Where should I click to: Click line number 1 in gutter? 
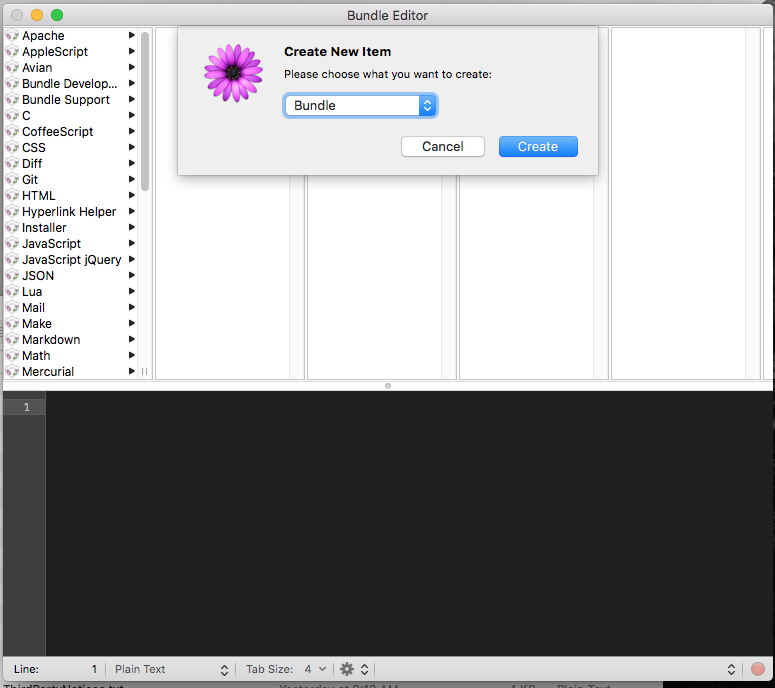(27, 407)
